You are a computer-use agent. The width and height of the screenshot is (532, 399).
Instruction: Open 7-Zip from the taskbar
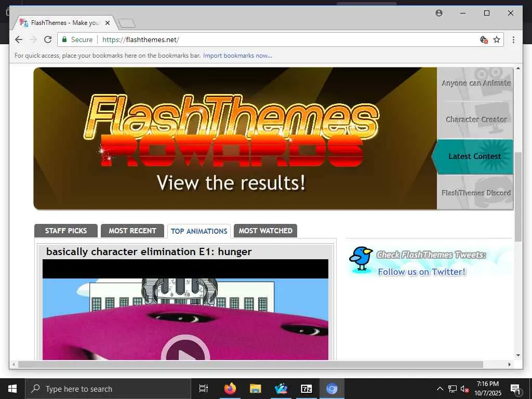306,389
